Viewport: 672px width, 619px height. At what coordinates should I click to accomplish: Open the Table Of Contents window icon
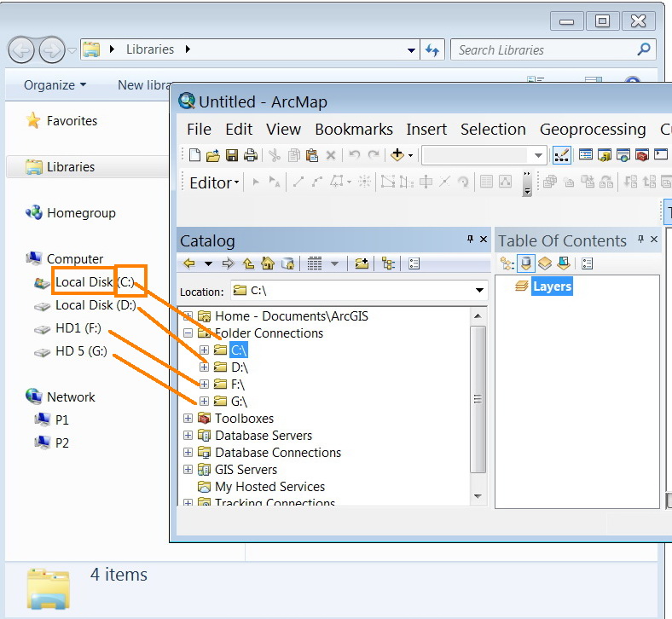point(585,154)
